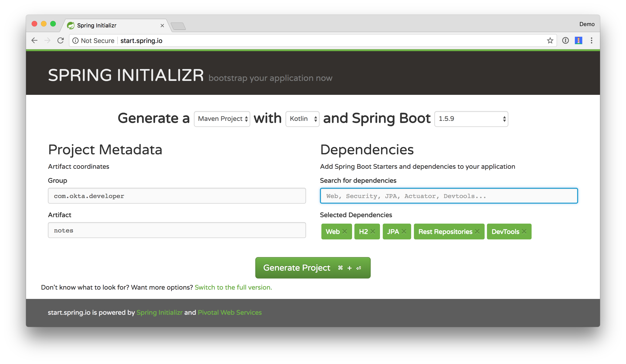Click the page reload icon

[x=61, y=40]
